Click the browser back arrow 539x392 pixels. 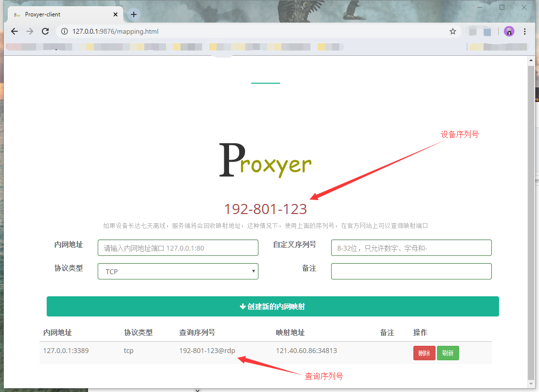[14, 31]
